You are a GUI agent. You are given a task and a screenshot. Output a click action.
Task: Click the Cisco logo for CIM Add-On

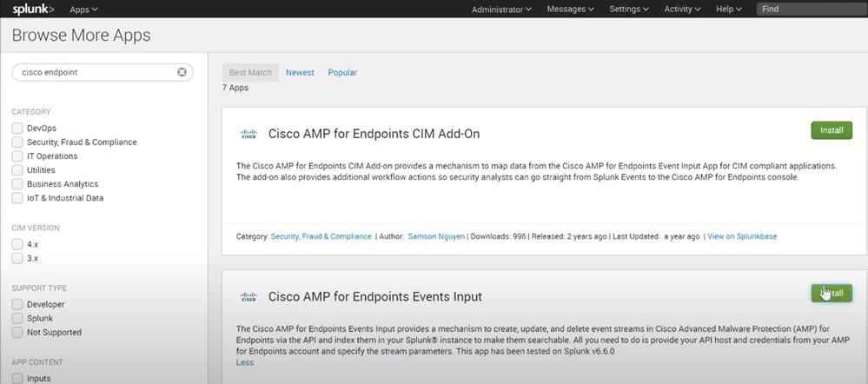[x=248, y=134]
